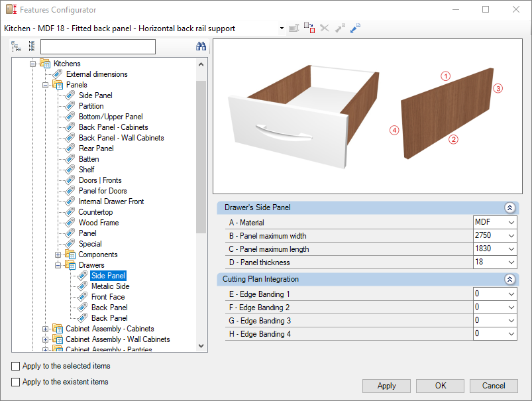
Task: Open the Panel maximum width dropdown
Action: 511,236
